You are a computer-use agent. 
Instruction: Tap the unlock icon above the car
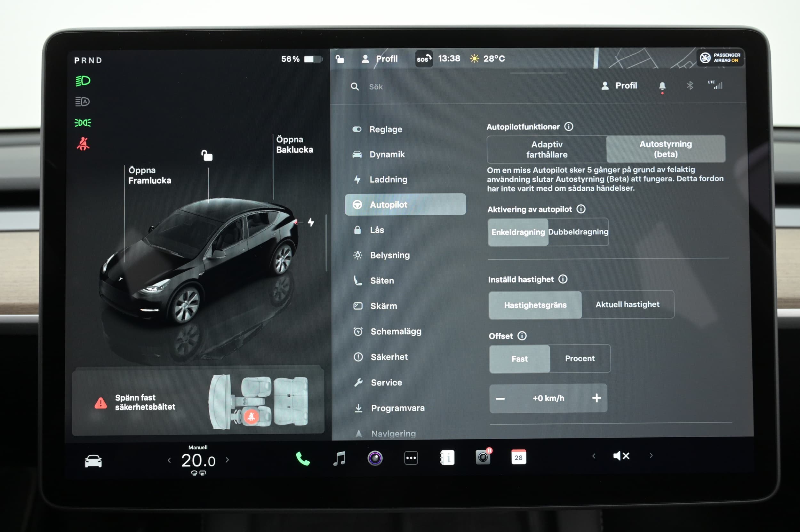tap(207, 155)
